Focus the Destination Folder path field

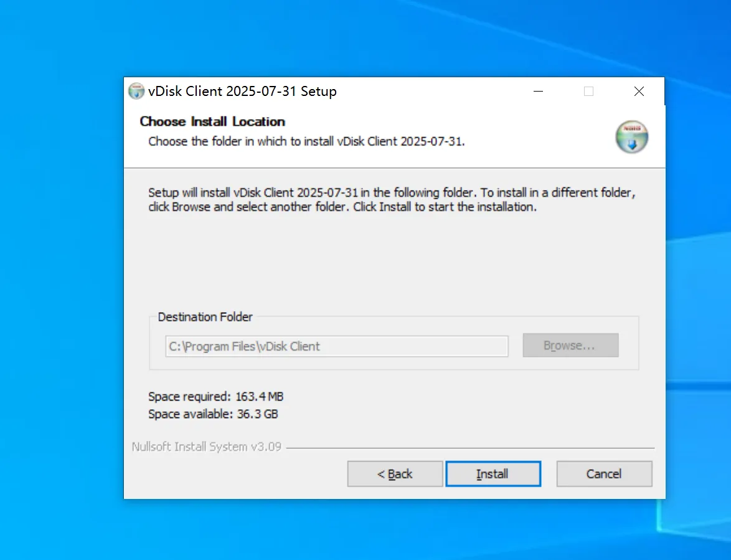pos(337,346)
